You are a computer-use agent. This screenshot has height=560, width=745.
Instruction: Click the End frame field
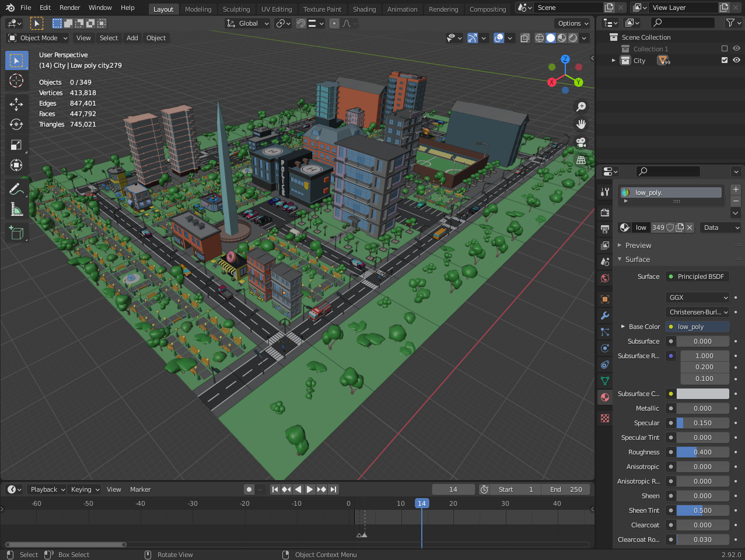(x=566, y=489)
